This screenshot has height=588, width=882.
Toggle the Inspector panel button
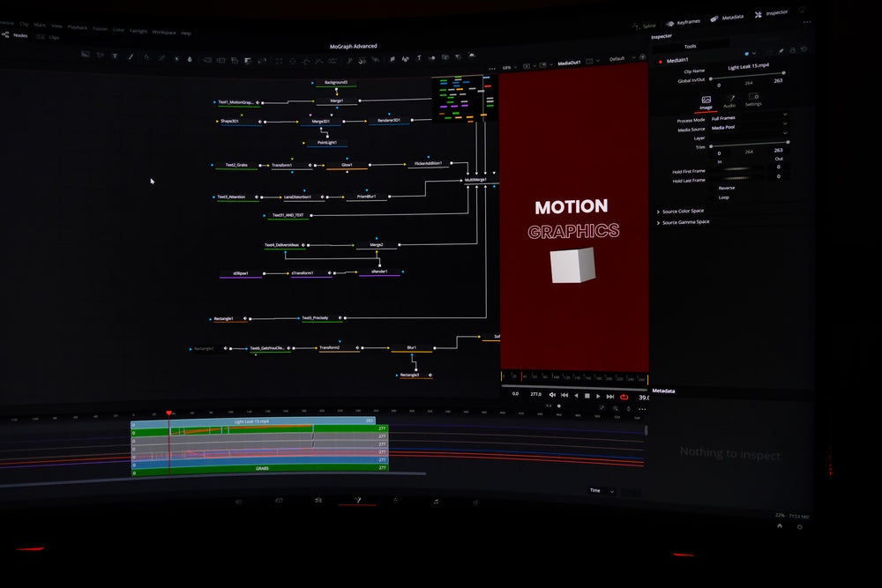tap(772, 13)
